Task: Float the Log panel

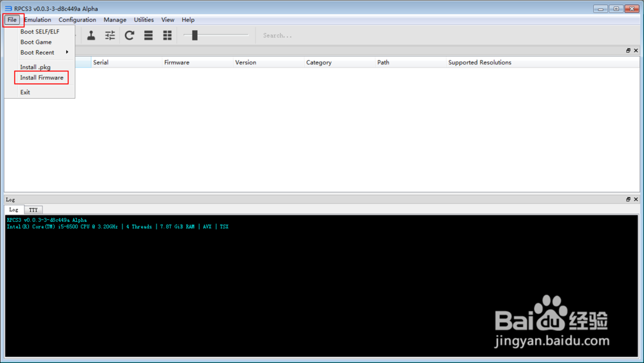Action: (628, 199)
